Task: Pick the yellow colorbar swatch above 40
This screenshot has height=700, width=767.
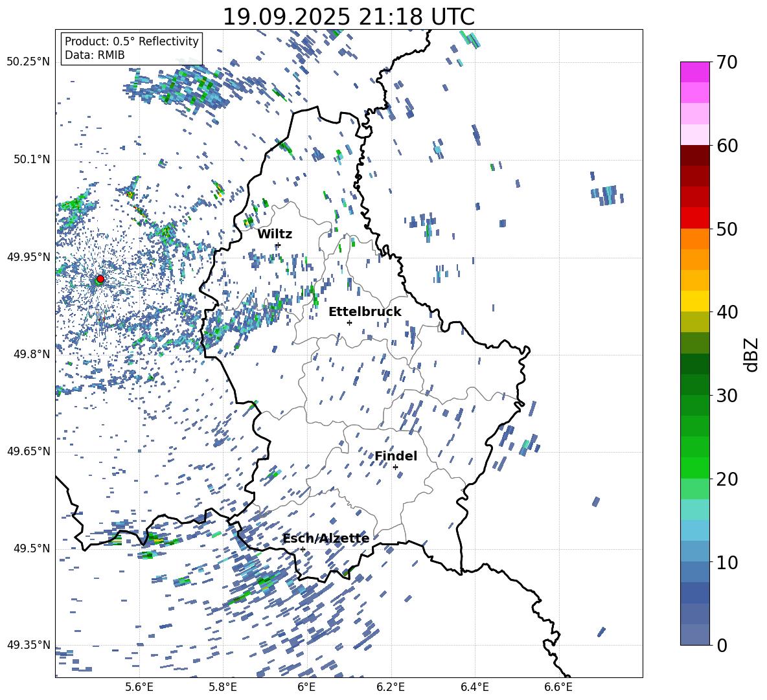Action: [695, 301]
